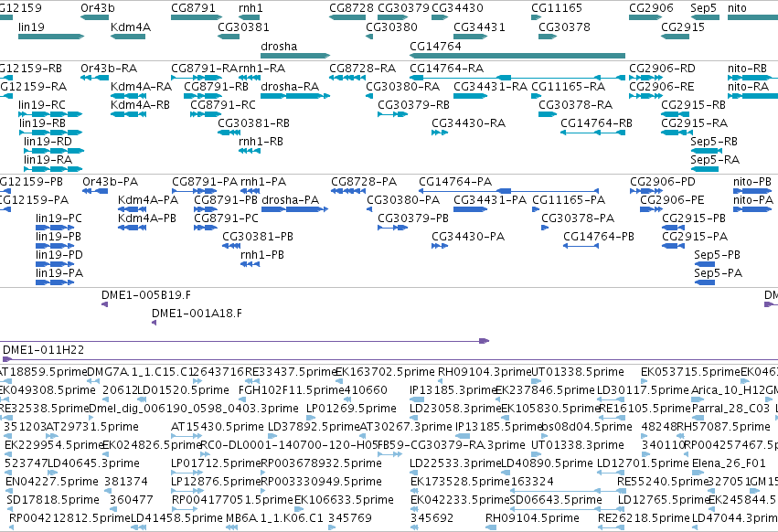Click the CG30381 gene label

(x=243, y=27)
